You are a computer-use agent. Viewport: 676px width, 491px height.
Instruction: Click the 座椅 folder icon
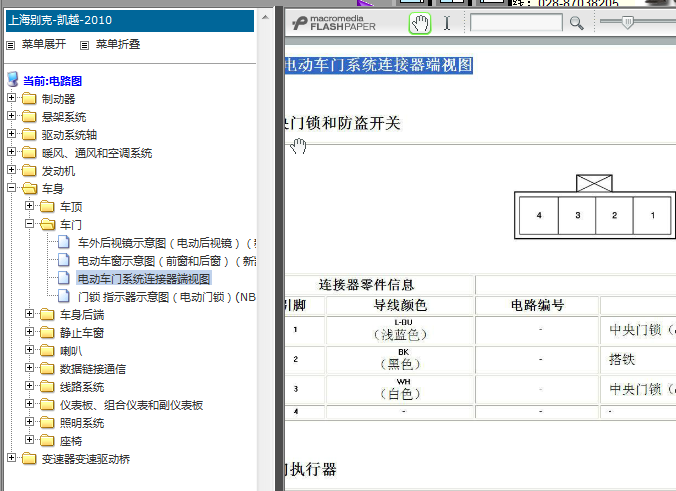[x=47, y=441]
